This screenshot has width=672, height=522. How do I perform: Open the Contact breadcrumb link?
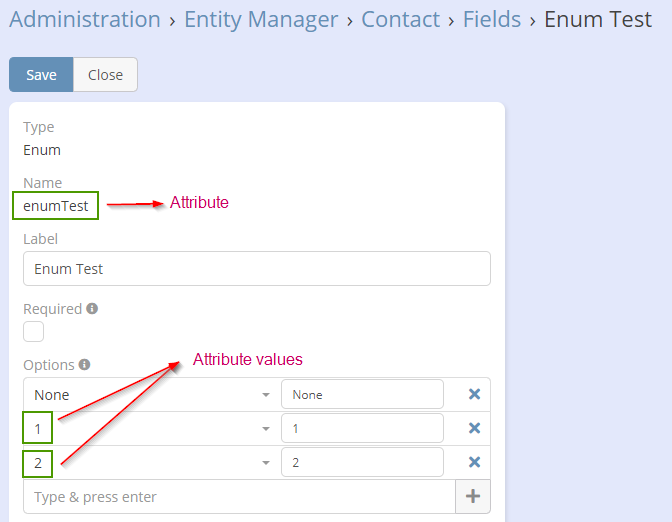(400, 19)
